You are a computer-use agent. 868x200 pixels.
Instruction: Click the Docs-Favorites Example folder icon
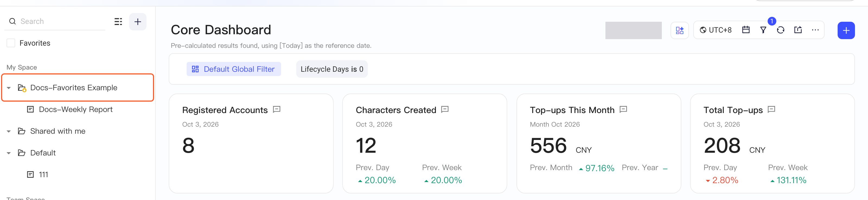point(22,88)
